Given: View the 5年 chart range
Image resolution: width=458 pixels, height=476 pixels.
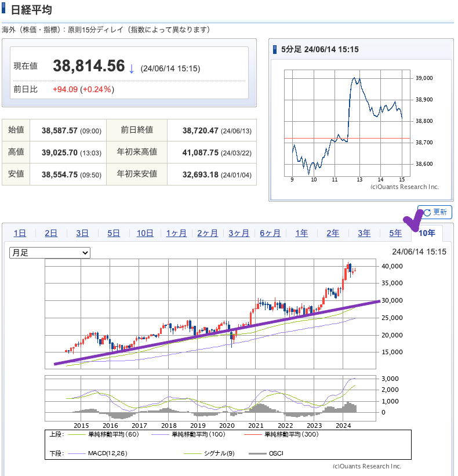Looking at the screenshot, I should pos(395,233).
